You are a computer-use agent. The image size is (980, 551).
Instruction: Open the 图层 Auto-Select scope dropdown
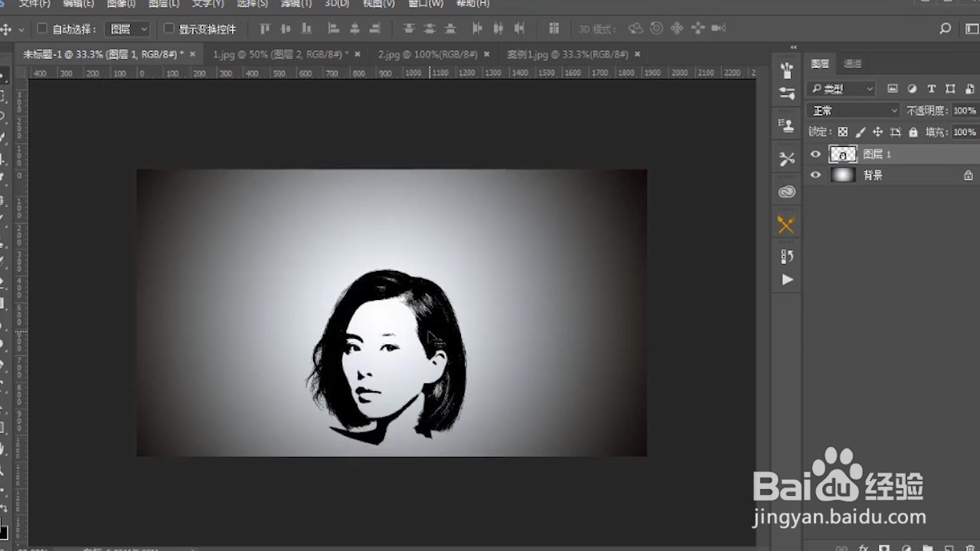point(127,28)
